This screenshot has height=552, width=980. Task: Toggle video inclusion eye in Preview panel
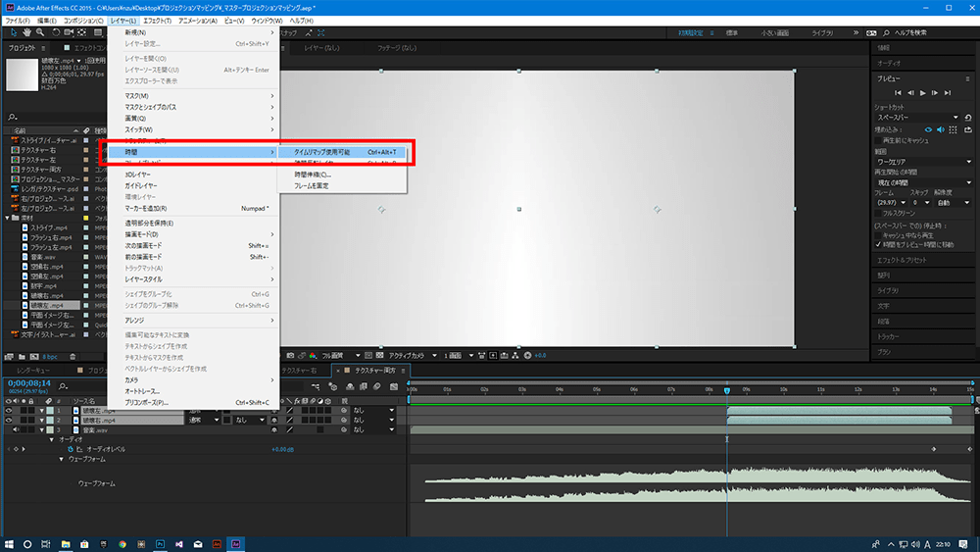(928, 130)
